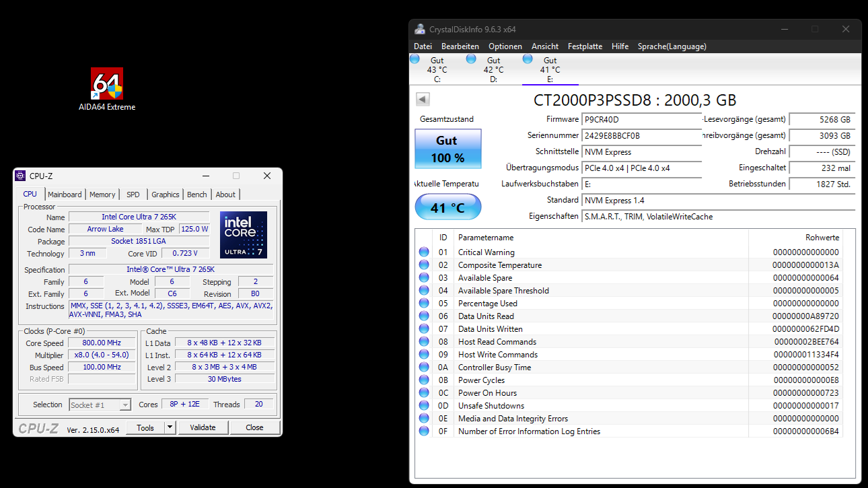The width and height of the screenshot is (868, 488).
Task: Select the C: drive status orb
Action: (415, 59)
